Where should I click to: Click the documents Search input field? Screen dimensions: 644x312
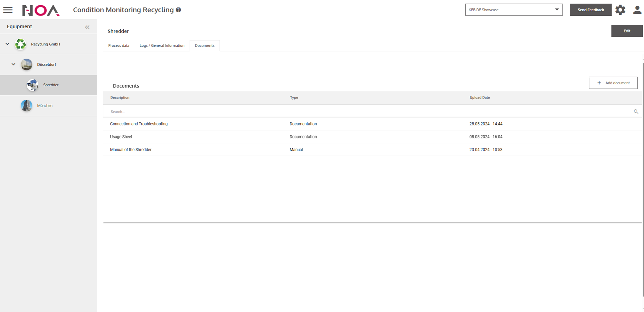pyautogui.click(x=367, y=112)
